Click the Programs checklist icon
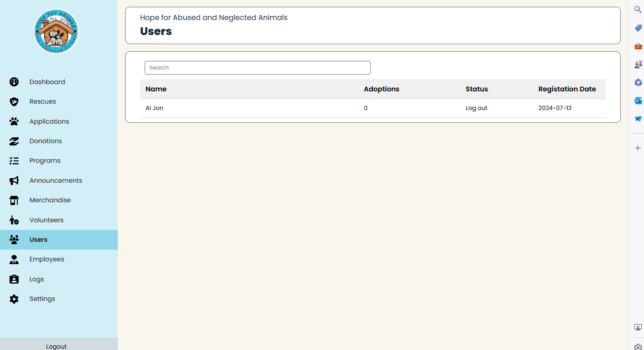Screen dimensions: 644x350 point(14,160)
